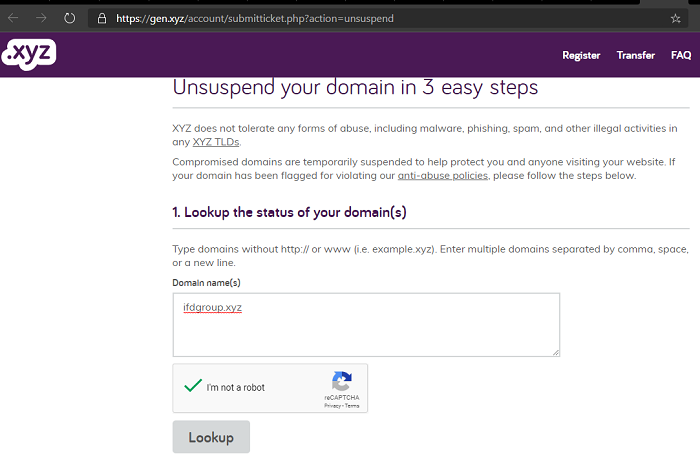
Task: View site security via lock icon
Action: coord(102,18)
